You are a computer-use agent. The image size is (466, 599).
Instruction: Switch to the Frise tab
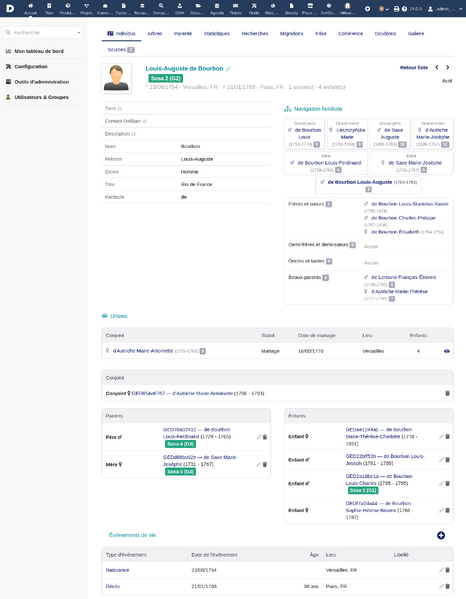point(321,34)
